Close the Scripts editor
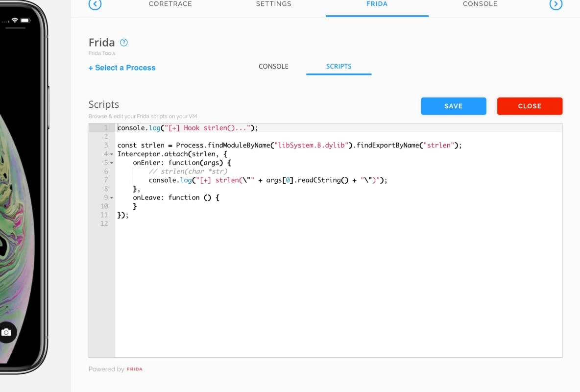The height and width of the screenshot is (392, 580). 530,106
